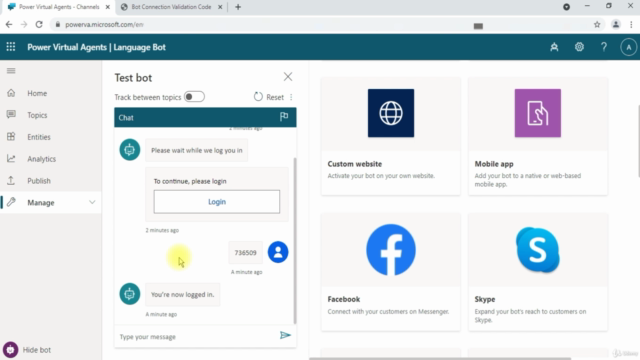Image resolution: width=640 pixels, height=360 pixels.
Task: Click the user avatar in chat
Action: (278, 252)
